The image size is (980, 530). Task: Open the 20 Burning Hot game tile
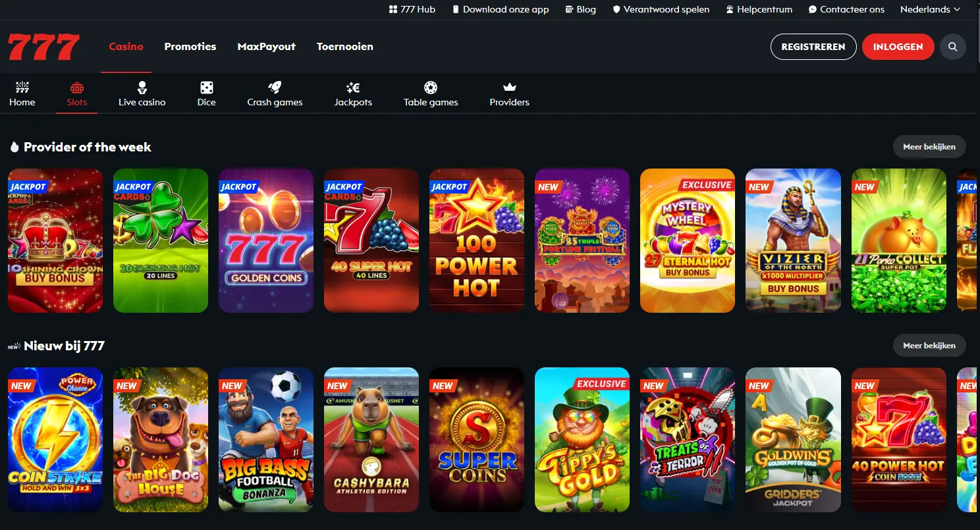coord(161,240)
